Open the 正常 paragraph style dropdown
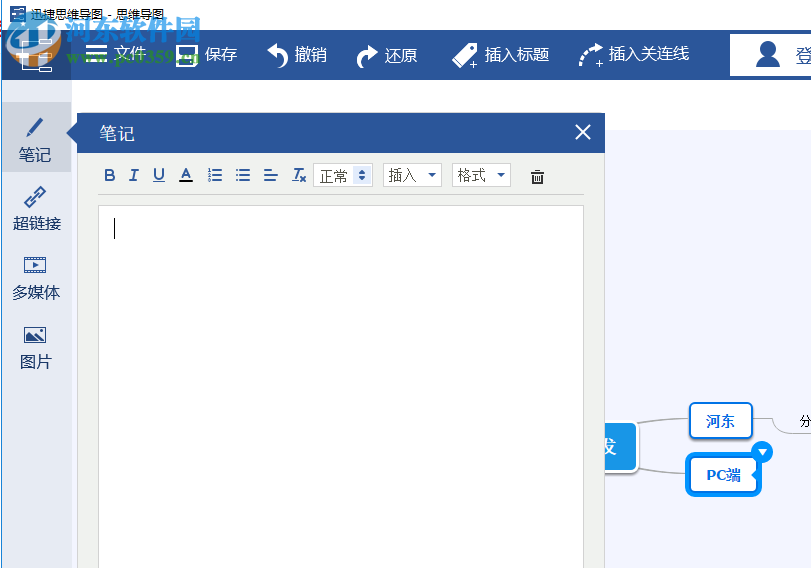This screenshot has height=568, width=811. [343, 175]
